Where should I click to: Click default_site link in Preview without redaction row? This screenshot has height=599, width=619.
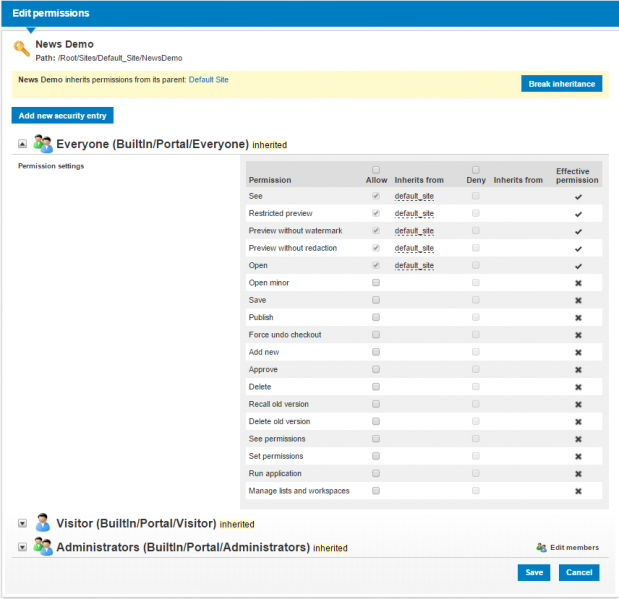click(414, 248)
